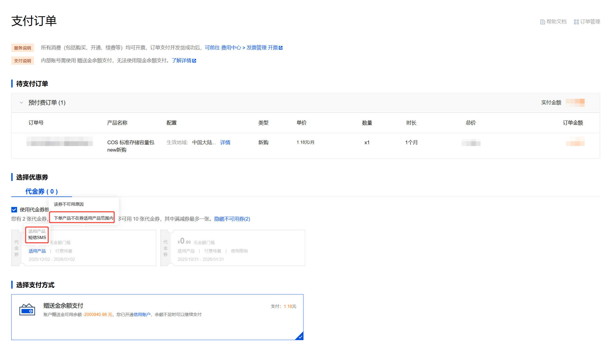Uncheck the 使用代金券抵扣 checkbox

point(14,210)
